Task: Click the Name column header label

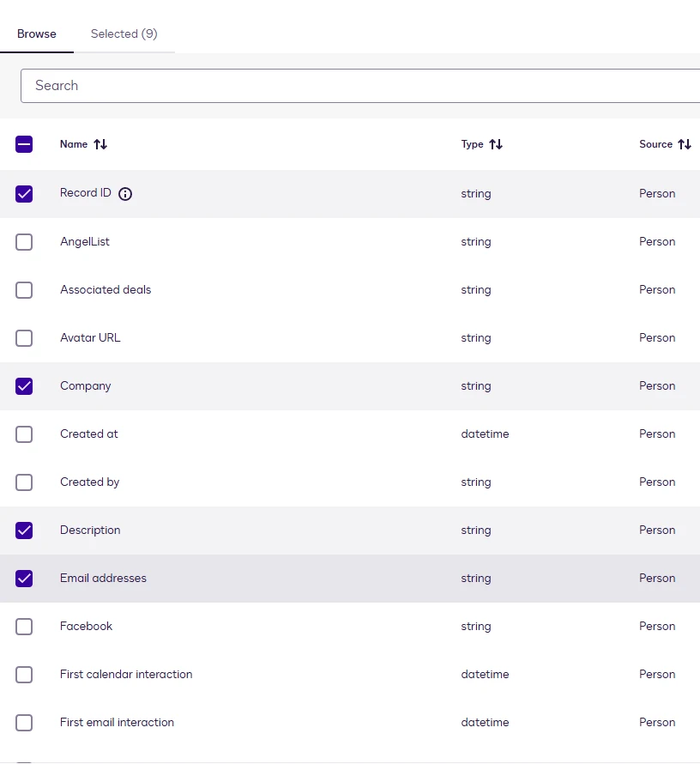Action: point(74,144)
